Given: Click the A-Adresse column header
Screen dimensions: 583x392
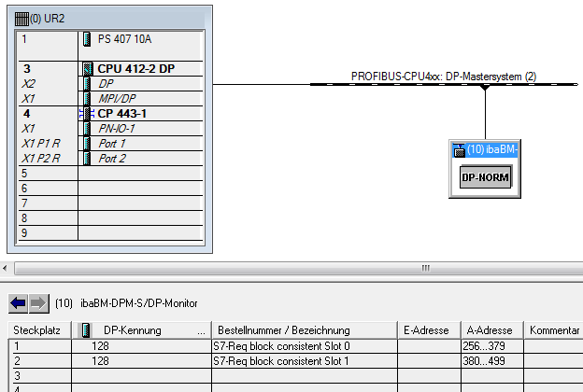Looking at the screenshot, I should tap(490, 330).
